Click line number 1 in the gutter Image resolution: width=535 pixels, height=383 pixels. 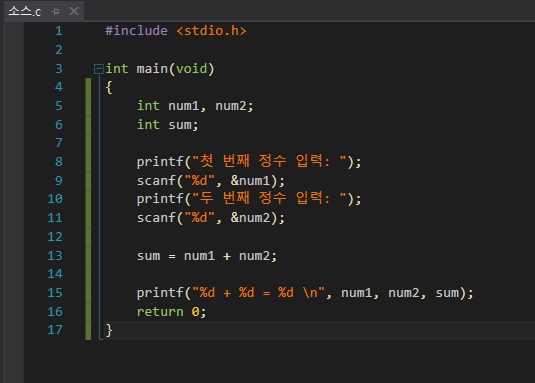tap(59, 31)
